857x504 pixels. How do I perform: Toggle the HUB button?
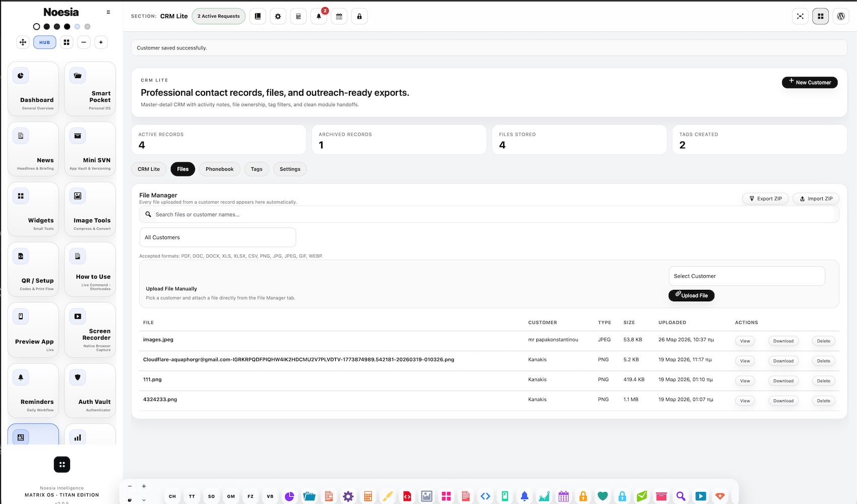45,42
